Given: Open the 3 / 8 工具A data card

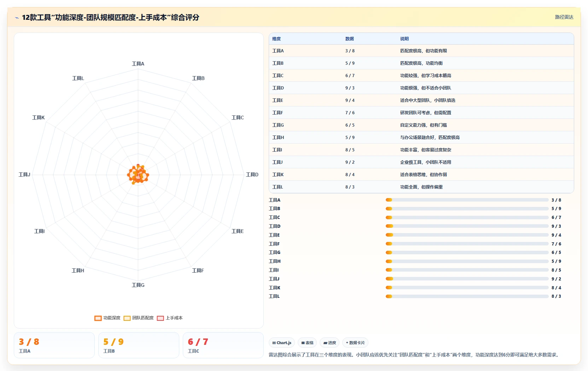Looking at the screenshot, I should 54,345.
